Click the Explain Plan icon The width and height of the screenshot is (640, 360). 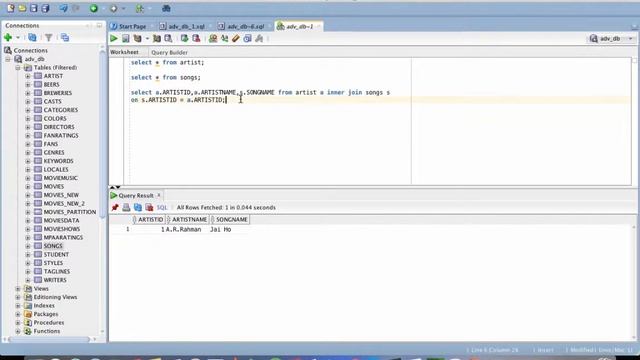tap(138, 38)
